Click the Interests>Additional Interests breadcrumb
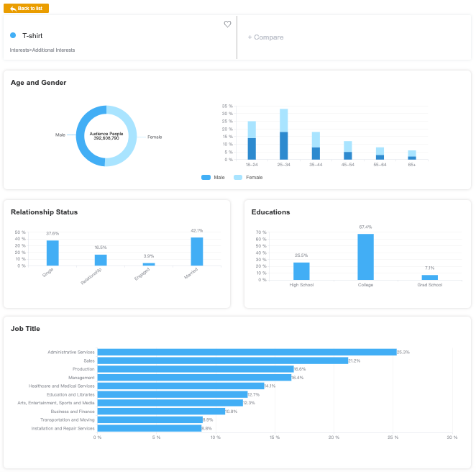The width and height of the screenshot is (476, 472). [x=42, y=50]
